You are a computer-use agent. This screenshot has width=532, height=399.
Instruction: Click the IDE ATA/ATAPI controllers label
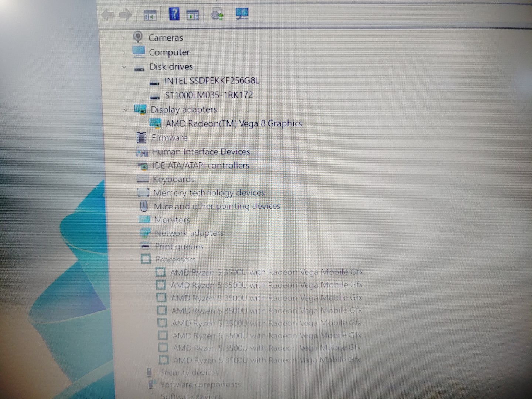click(201, 166)
